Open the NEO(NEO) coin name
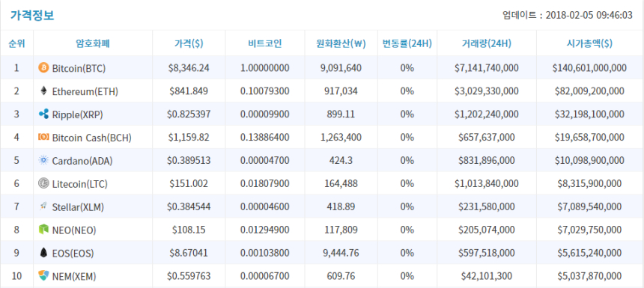Viewport: 644px width, 288px height. pyautogui.click(x=74, y=230)
